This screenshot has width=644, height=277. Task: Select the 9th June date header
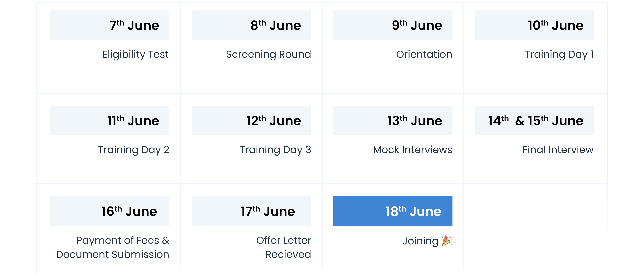click(393, 25)
